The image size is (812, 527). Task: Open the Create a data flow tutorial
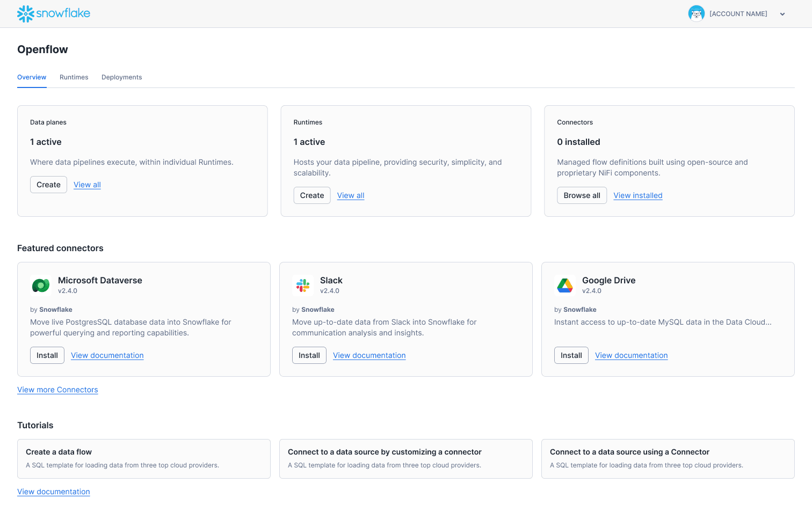click(144, 459)
